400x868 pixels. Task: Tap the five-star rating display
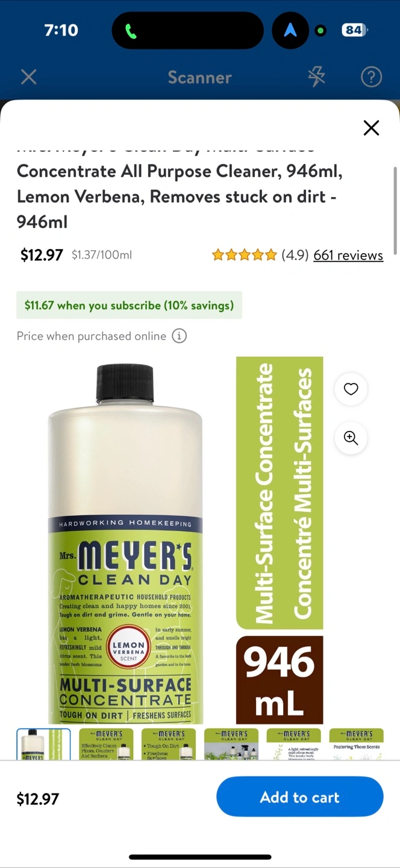[x=244, y=255]
